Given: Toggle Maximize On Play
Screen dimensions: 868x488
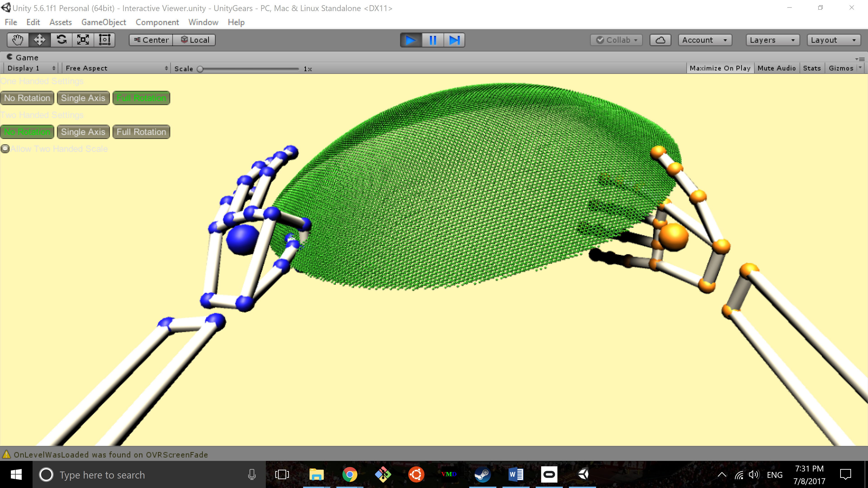Looking at the screenshot, I should pos(720,68).
